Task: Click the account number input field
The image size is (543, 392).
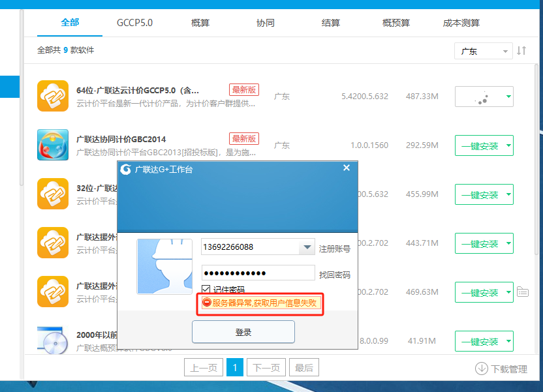Action: coord(251,247)
